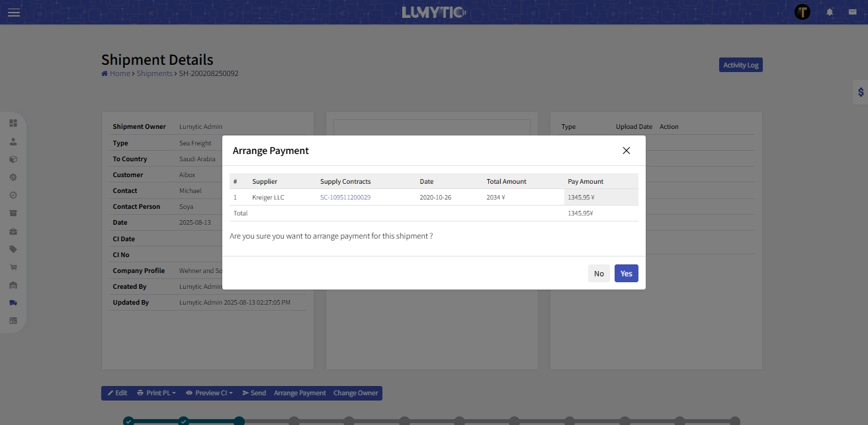
Task: Click the third completed progress step marker
Action: coord(239,421)
